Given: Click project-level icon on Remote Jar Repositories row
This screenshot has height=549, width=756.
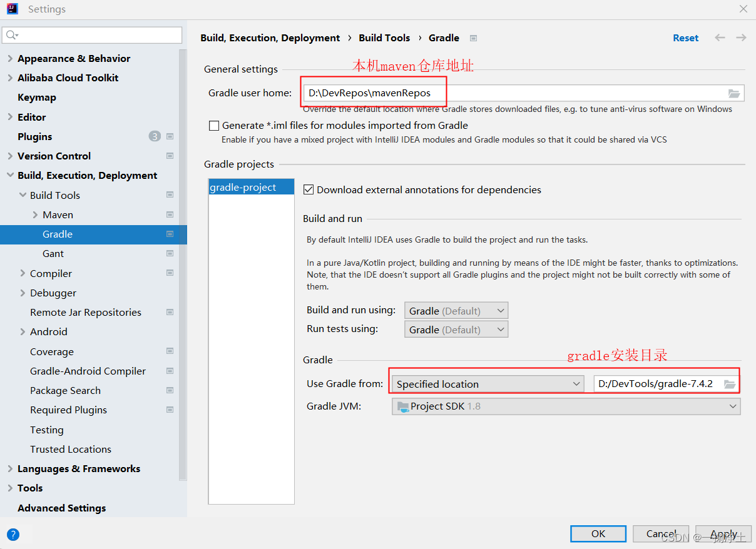Looking at the screenshot, I should click(x=170, y=312).
